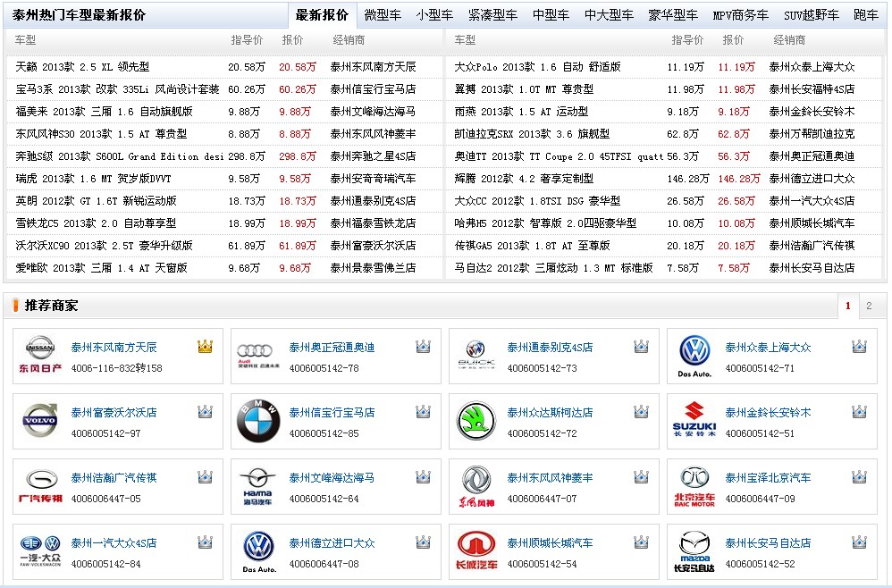The width and height of the screenshot is (892, 588).
Task: Click the Skoda logo for 泰州众达斯柯达店
Action: coord(476,421)
